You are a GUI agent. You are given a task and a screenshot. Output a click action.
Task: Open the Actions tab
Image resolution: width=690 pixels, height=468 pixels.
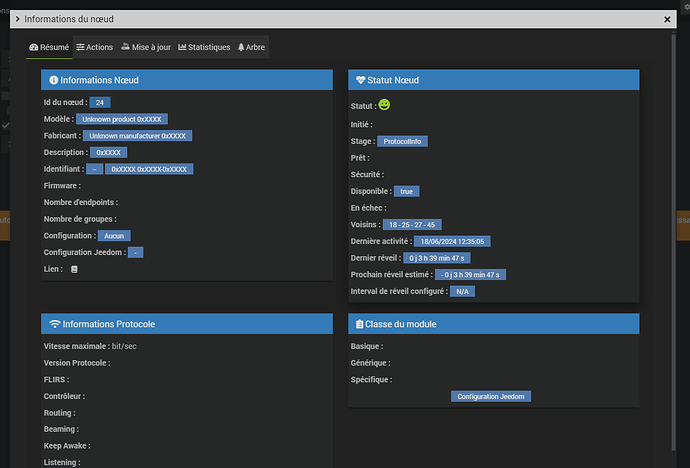[95, 47]
